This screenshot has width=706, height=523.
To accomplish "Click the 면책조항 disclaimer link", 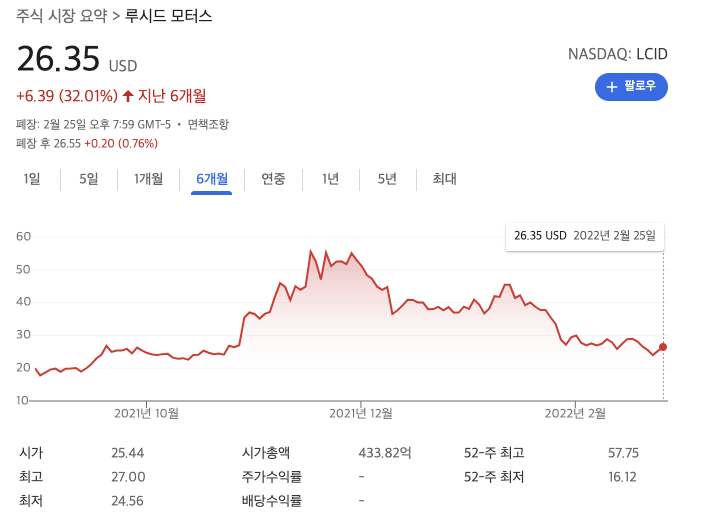I will tap(208, 124).
